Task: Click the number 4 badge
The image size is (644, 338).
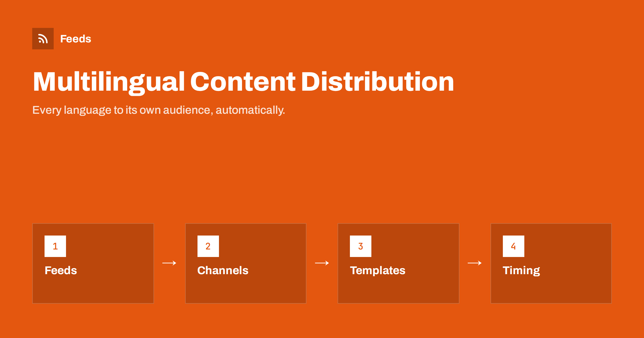Action: pos(514,246)
